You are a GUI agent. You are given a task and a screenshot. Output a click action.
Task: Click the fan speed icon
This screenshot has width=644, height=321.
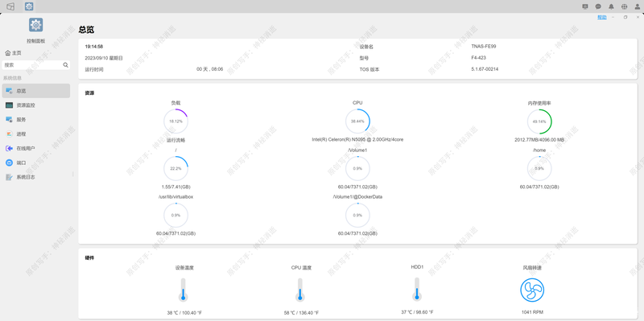pos(532,290)
